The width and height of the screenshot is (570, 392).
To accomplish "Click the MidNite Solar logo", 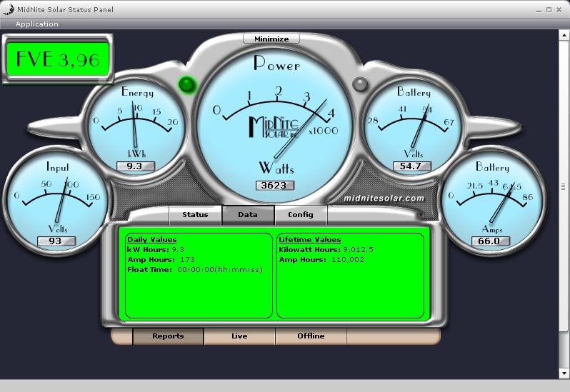I will click(275, 129).
